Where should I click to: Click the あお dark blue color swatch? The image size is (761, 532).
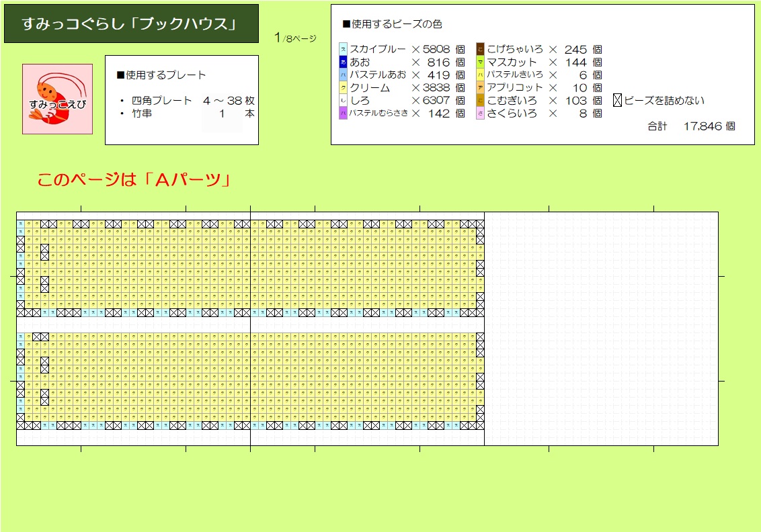click(343, 62)
